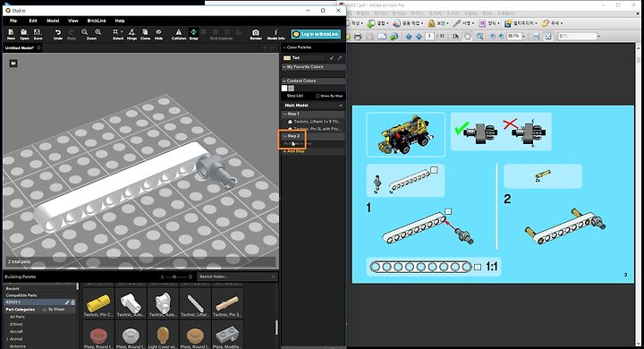The width and height of the screenshot is (644, 349).
Task: Open the View menu in Studio
Action: click(x=73, y=21)
